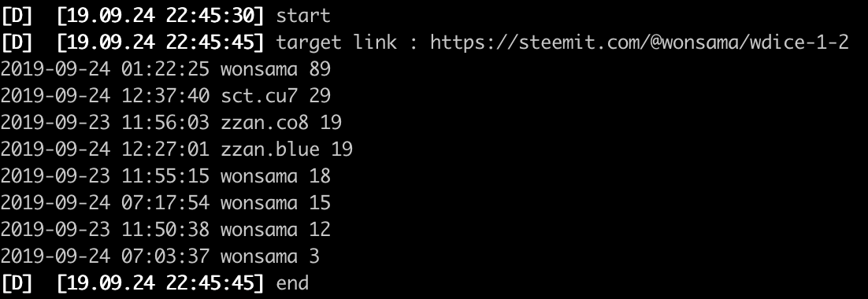This screenshot has width=868, height=299.
Task: Click the timestamp 2019-09-24 12:37:40
Action: 106,96
